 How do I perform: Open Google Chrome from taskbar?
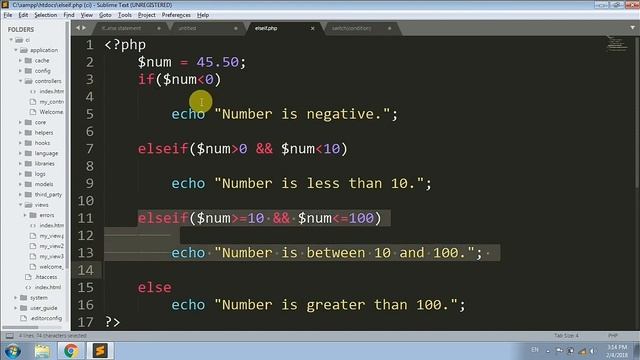tap(71, 351)
